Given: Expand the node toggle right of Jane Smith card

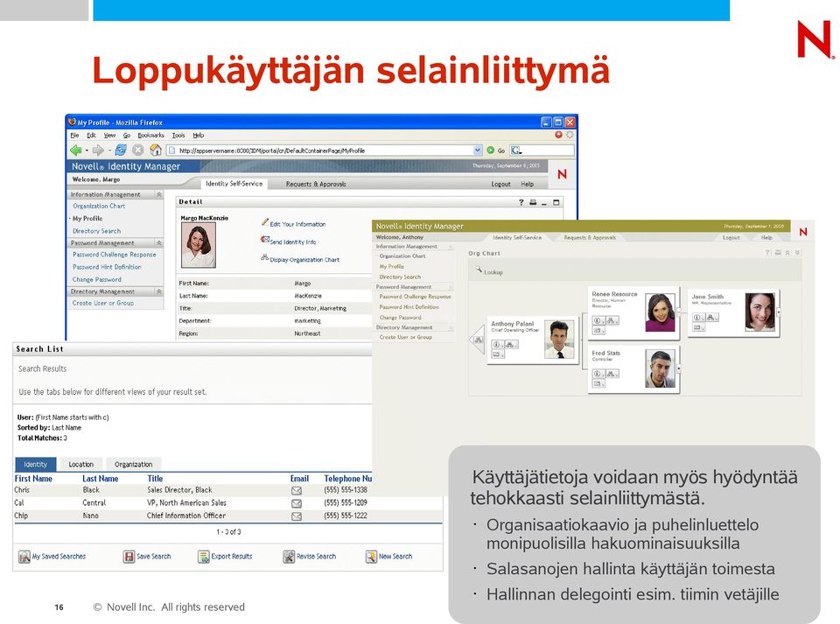Looking at the screenshot, I should 779,312.
